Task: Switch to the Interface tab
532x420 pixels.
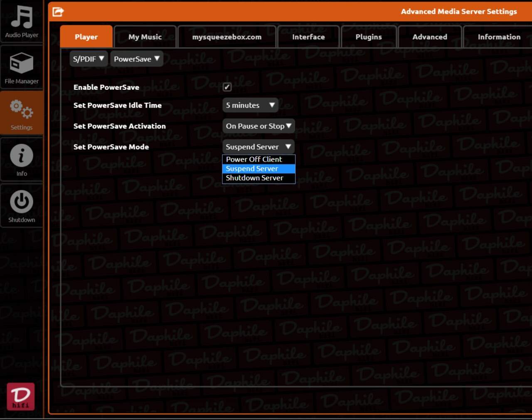Action: (x=308, y=37)
